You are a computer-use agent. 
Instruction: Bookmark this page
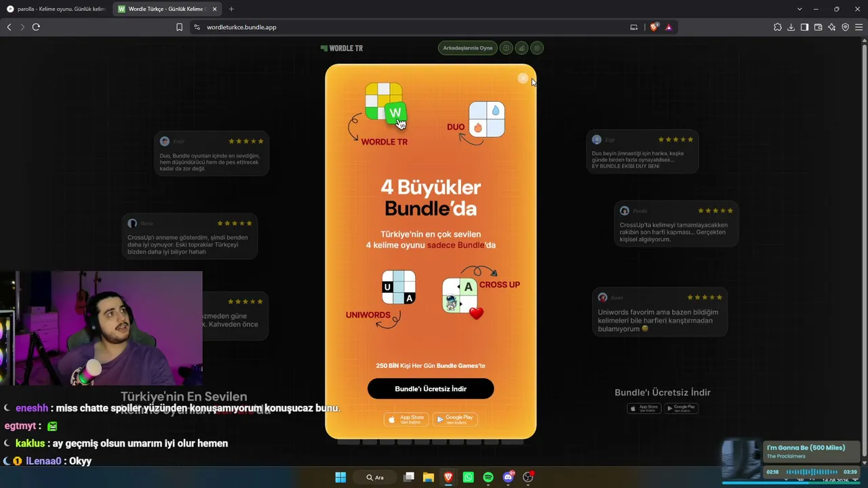click(179, 27)
